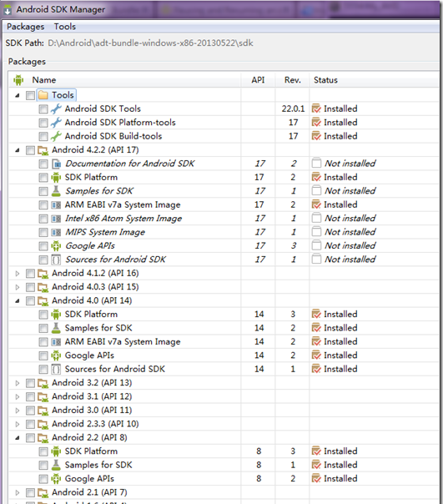
Task: Select the Android SDK Platform-tools row text
Action: [x=120, y=123]
